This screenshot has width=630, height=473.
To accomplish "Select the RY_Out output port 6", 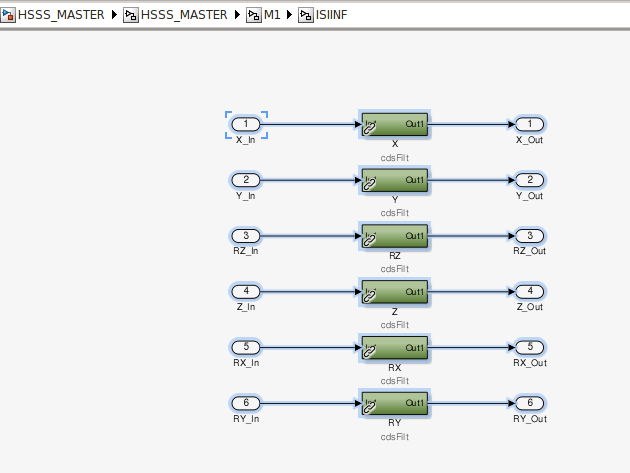I will click(530, 403).
